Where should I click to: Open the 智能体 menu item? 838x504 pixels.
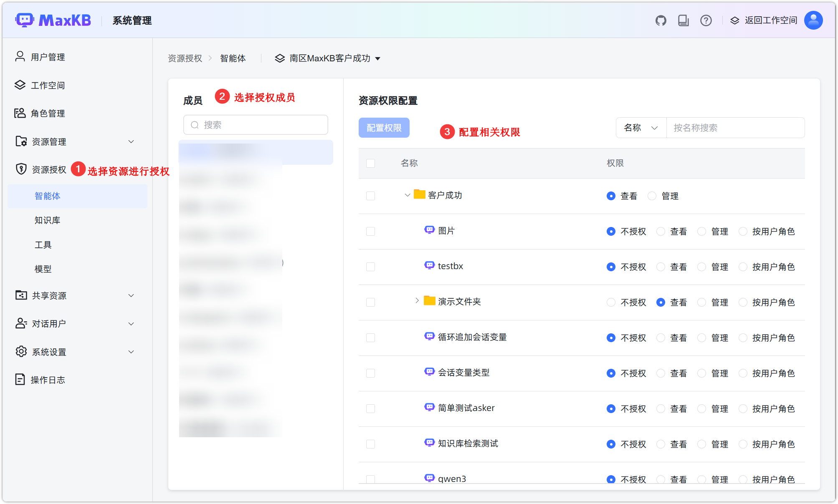click(x=48, y=196)
